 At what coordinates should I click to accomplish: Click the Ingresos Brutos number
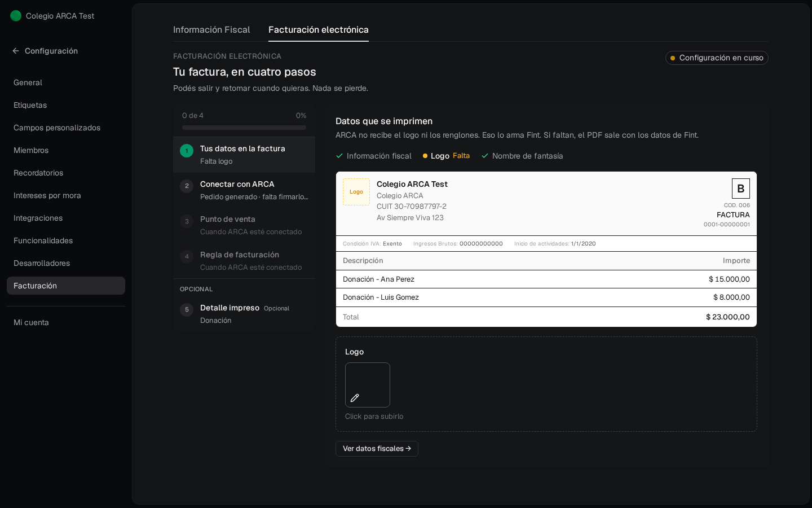click(x=481, y=244)
